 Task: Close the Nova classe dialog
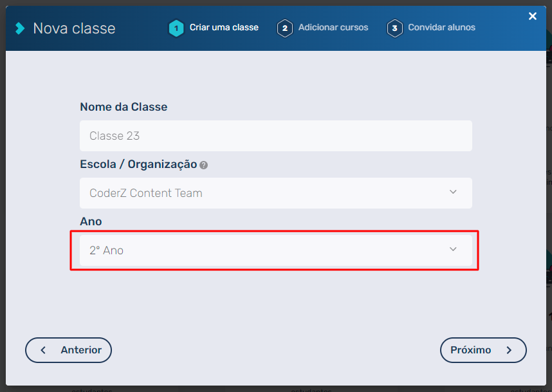(532, 16)
